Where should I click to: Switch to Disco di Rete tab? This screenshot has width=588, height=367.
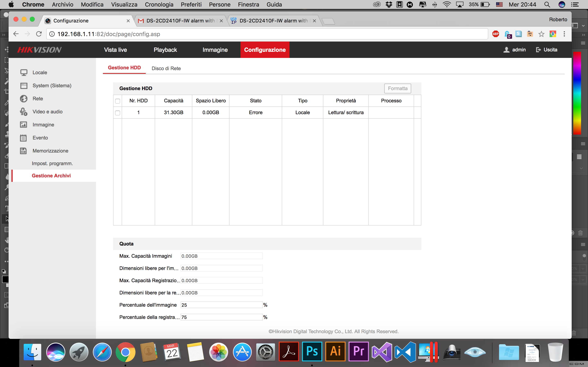click(166, 69)
